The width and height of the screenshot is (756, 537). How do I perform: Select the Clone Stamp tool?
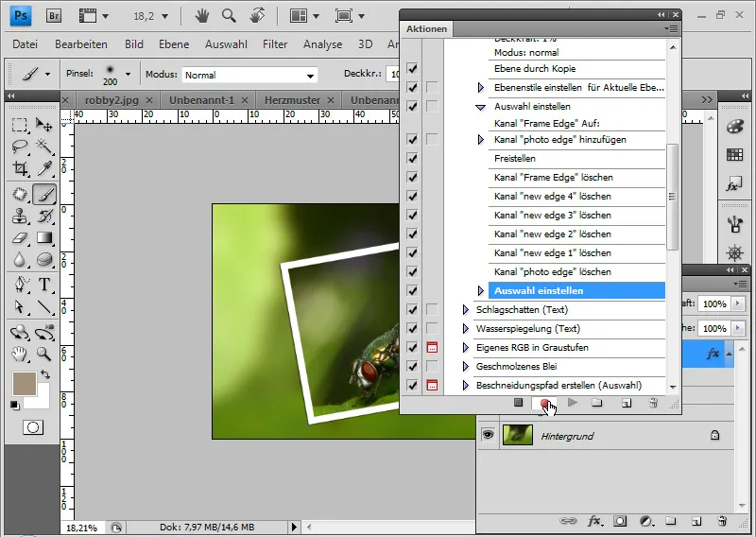[x=19, y=217]
